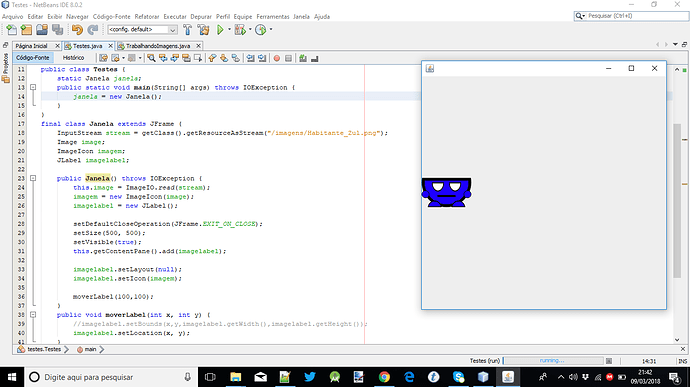
Task: Collapse the moverLabel method fold
Action: tap(33, 315)
